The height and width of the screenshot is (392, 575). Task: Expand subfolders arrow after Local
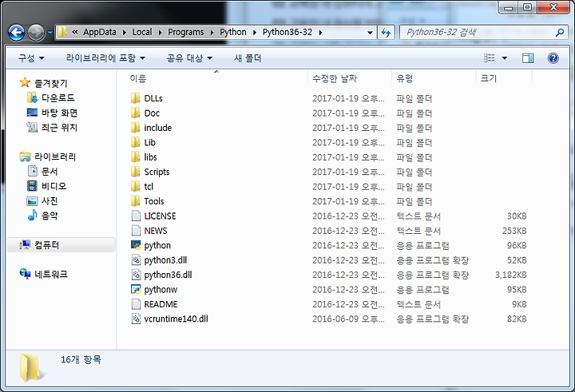tap(160, 32)
